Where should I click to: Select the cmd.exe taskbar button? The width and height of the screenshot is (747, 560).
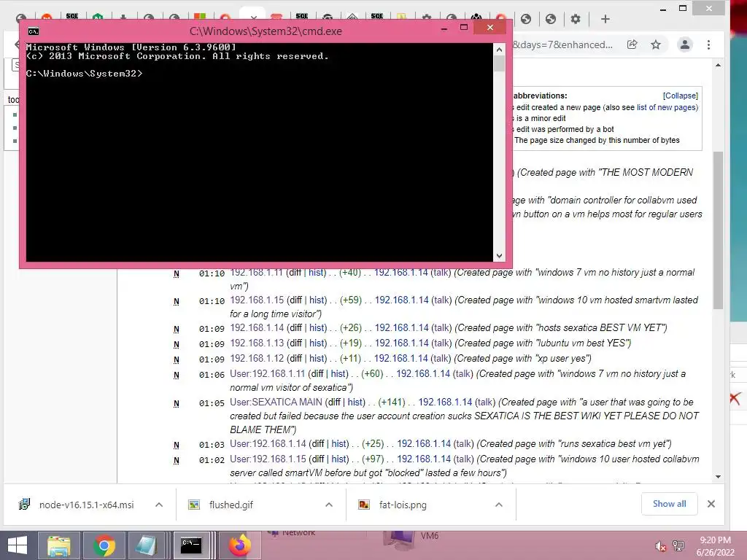pyautogui.click(x=192, y=545)
